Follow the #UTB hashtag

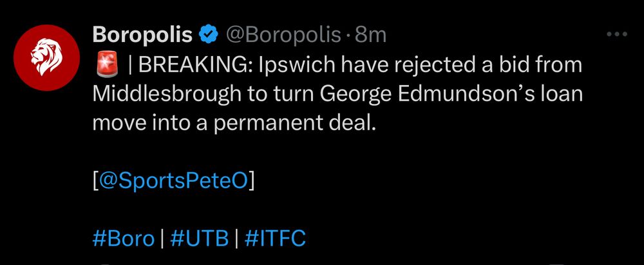click(199, 239)
